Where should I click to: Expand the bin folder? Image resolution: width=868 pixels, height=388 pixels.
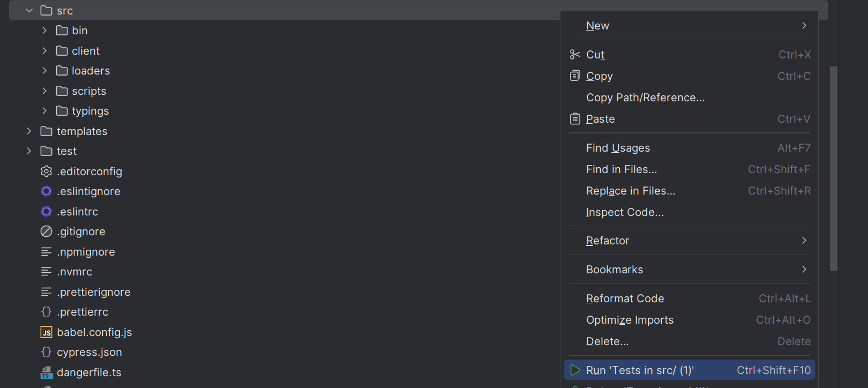point(44,30)
